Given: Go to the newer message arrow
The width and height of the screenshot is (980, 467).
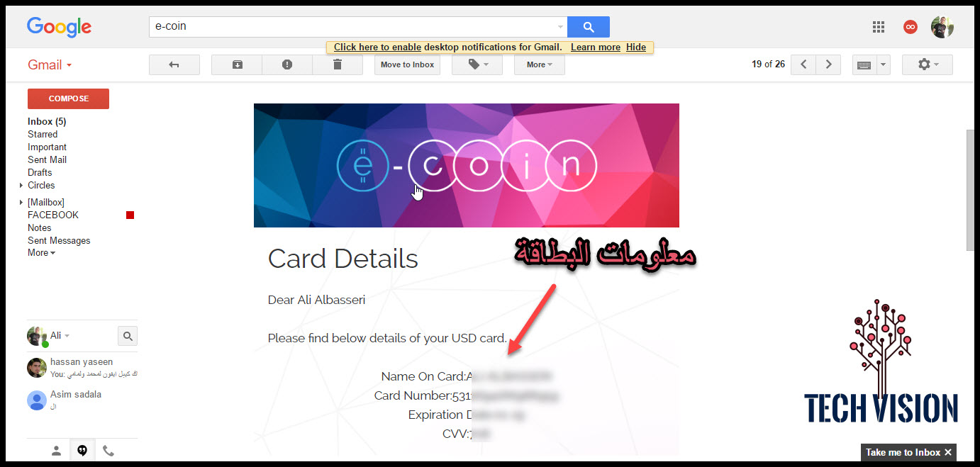Looking at the screenshot, I should pos(803,64).
